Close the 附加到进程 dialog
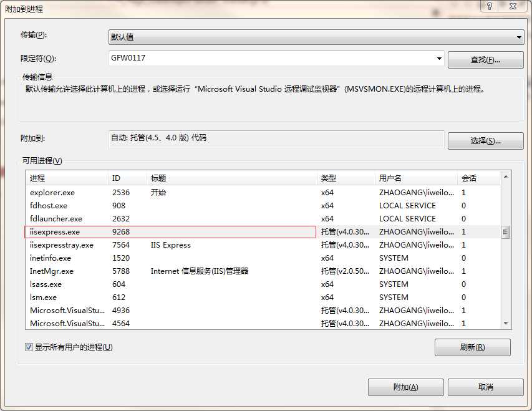Screen dimensions: 532x411 pyautogui.click(x=513, y=6)
